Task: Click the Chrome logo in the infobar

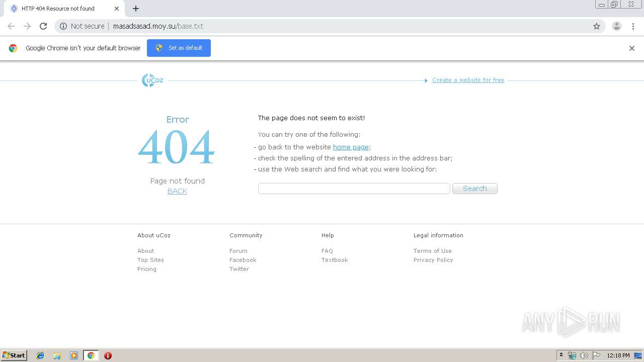Action: point(13,48)
